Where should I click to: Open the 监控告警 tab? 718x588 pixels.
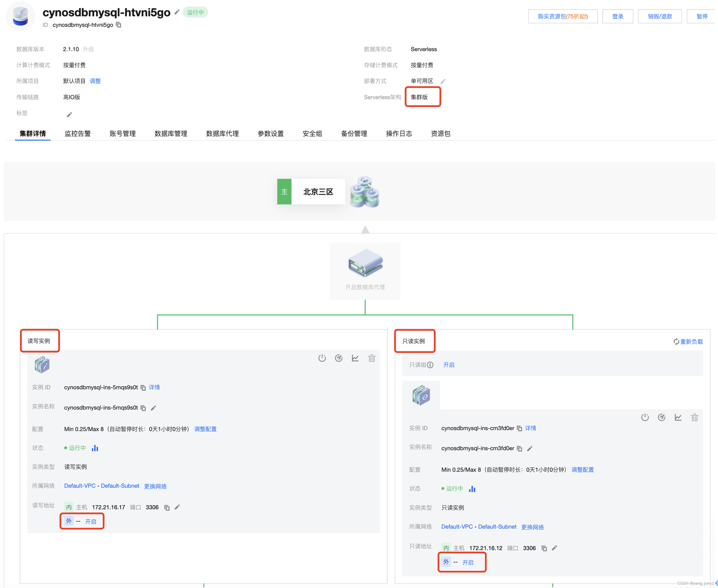coord(78,133)
